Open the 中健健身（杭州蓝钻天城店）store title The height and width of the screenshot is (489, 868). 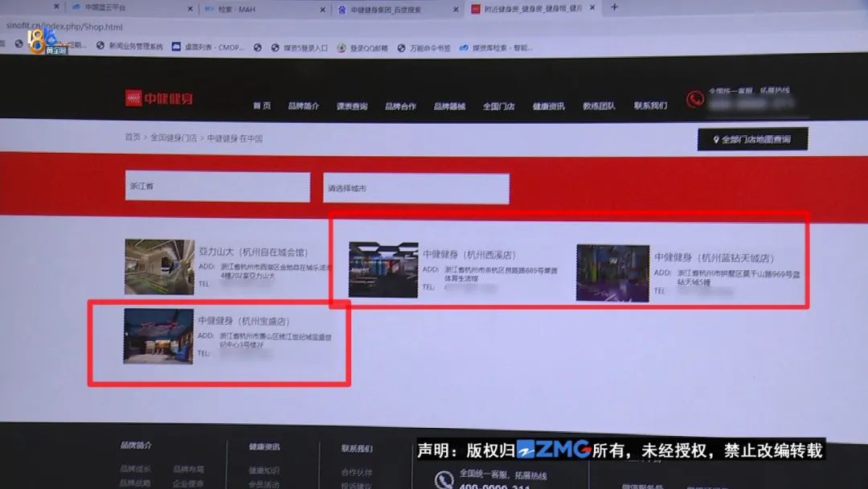pyautogui.click(x=714, y=257)
